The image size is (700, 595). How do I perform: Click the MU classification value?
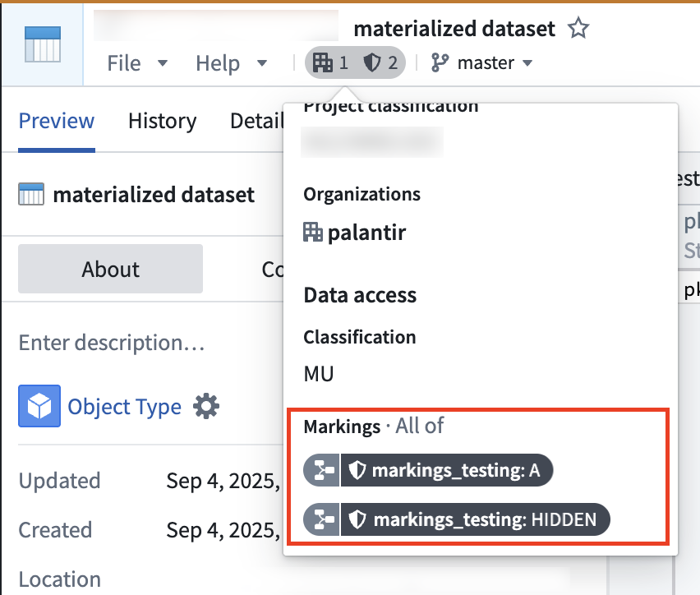(319, 374)
